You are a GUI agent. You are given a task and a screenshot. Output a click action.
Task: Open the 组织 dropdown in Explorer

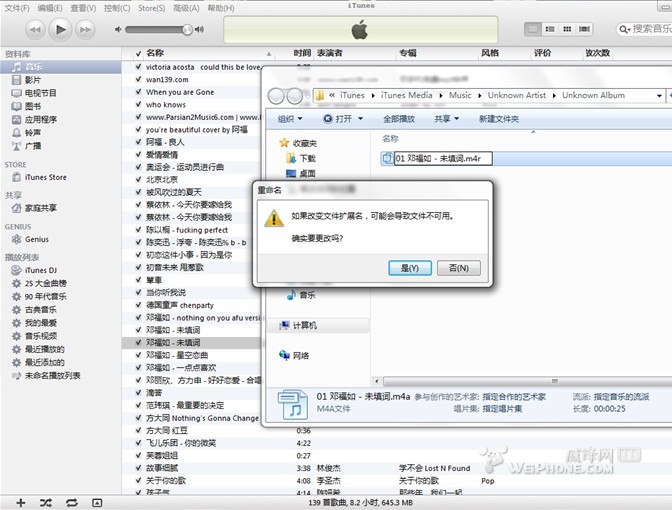[290, 119]
